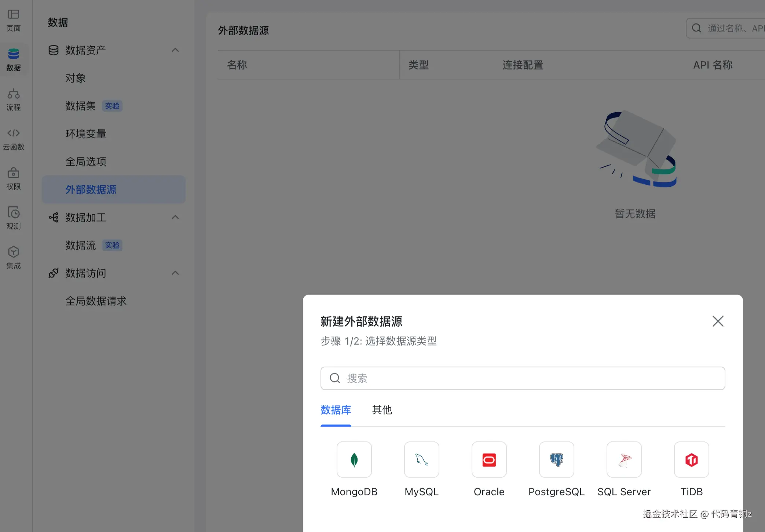
Task: Select the TiDB data source icon
Action: [691, 459]
